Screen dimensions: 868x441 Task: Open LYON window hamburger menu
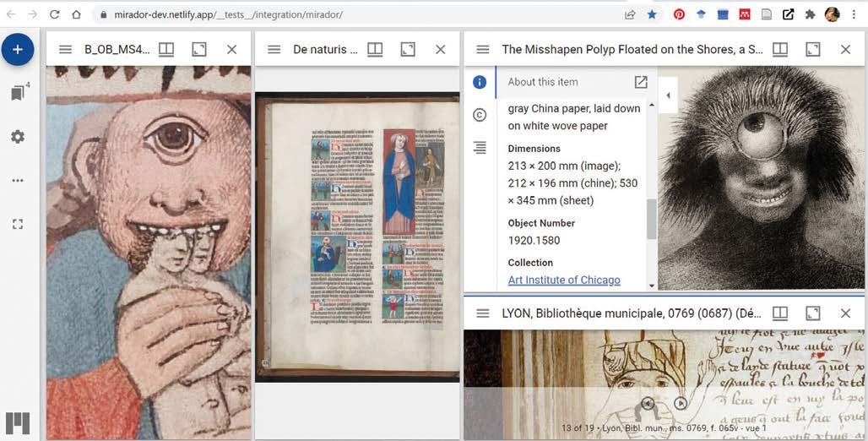tap(483, 313)
